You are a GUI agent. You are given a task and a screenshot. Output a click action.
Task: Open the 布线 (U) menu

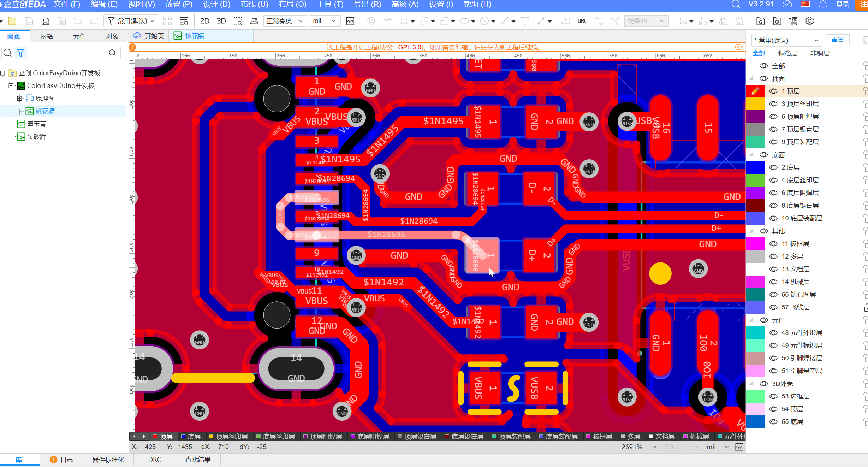254,5
